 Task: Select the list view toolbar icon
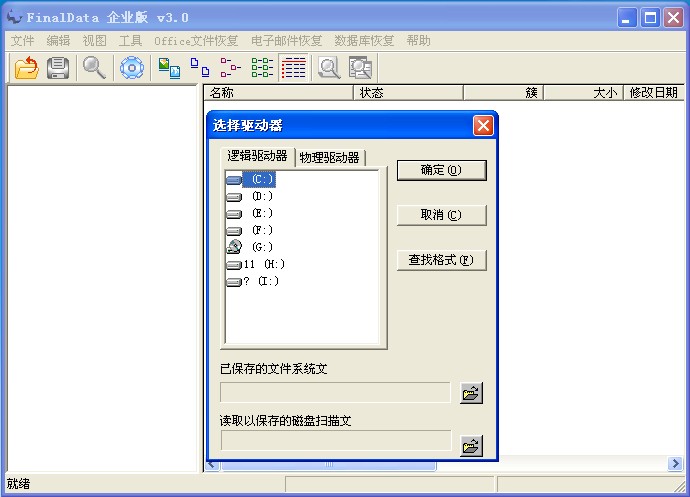(x=262, y=68)
